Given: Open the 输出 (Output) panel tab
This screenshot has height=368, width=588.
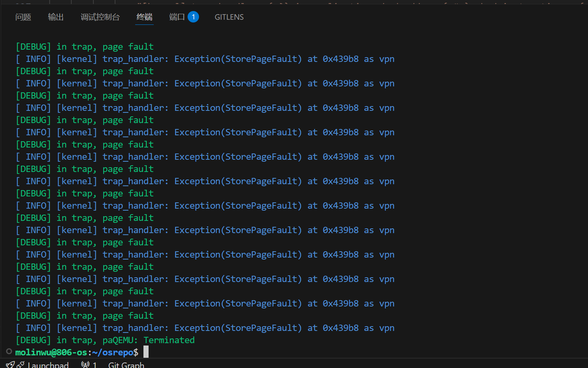Looking at the screenshot, I should 56,17.
